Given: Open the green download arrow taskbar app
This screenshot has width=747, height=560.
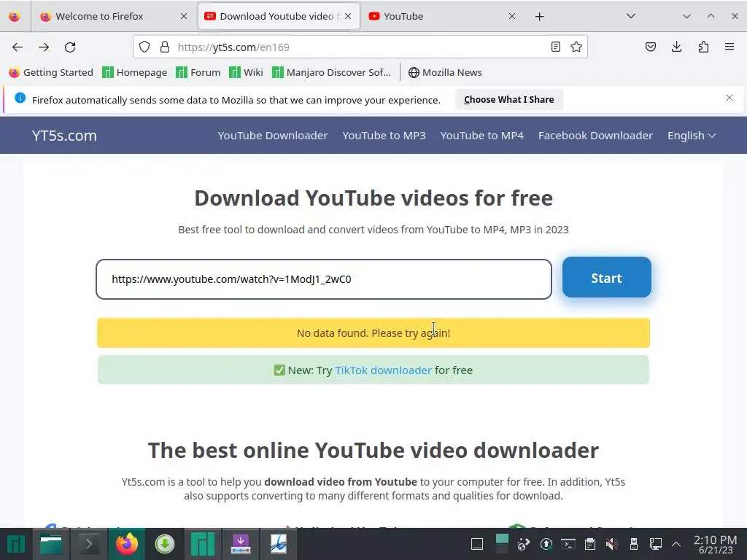Looking at the screenshot, I should click(165, 544).
